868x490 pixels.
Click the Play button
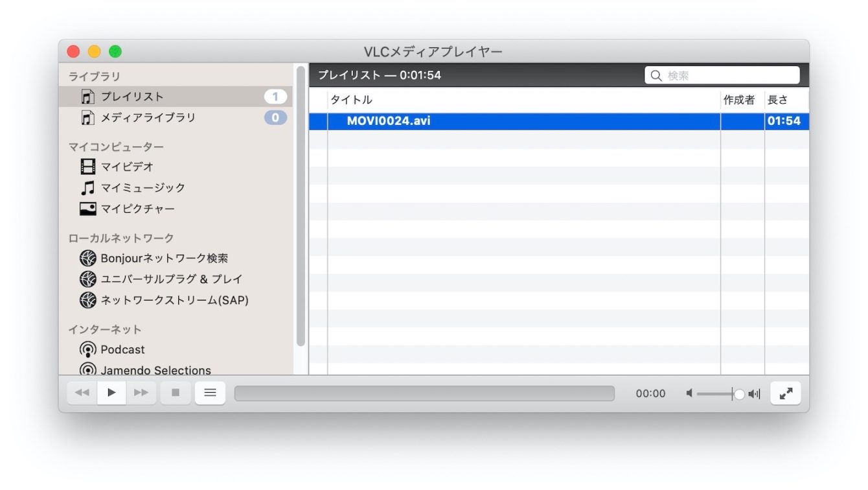[x=111, y=393]
